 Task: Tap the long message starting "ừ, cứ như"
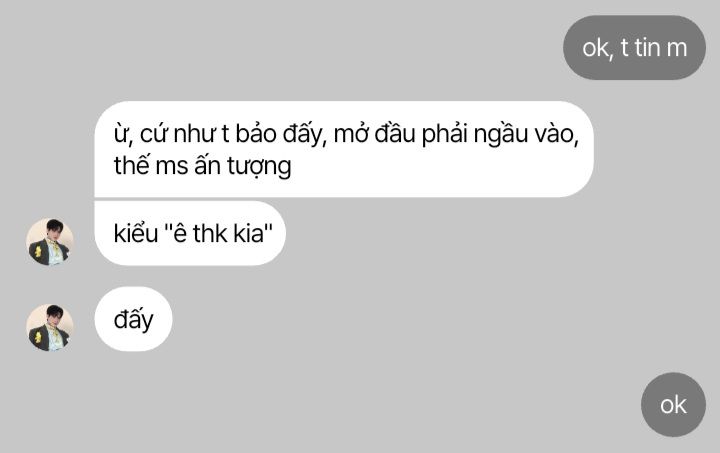344,149
